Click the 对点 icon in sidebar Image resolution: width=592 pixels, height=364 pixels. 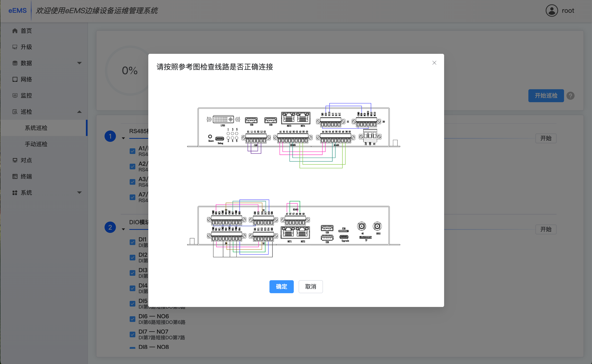[15, 160]
